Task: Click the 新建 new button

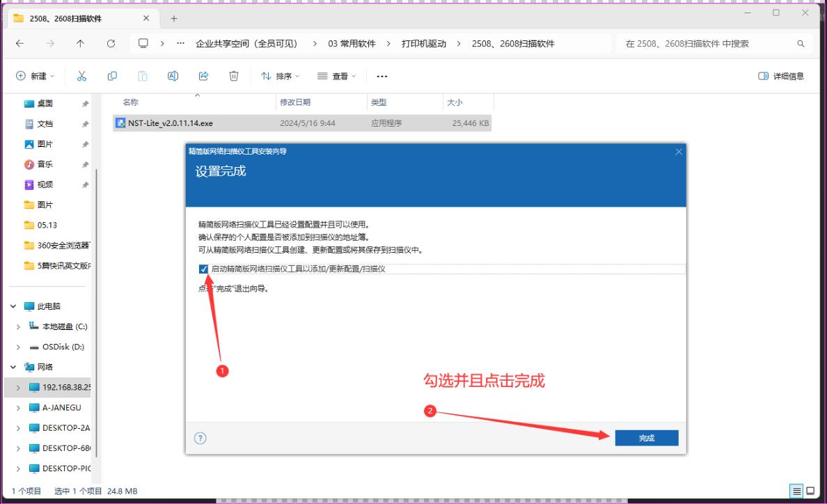Action: pos(35,76)
